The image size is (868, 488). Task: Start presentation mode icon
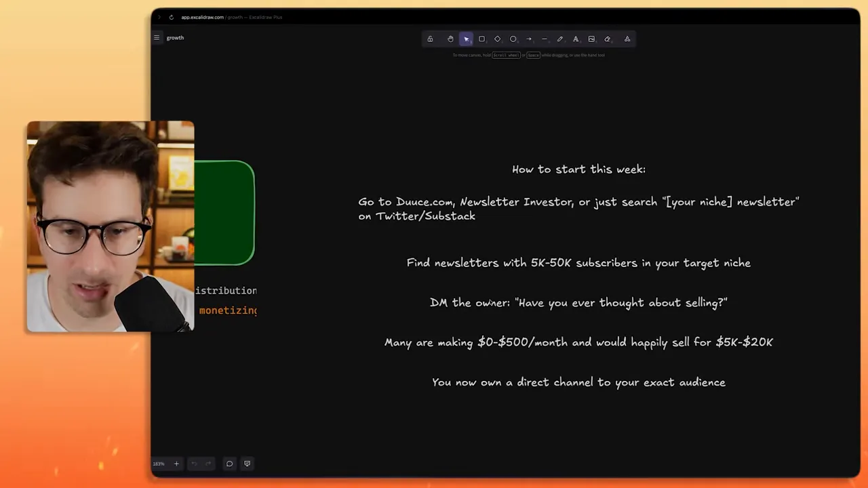tap(247, 464)
